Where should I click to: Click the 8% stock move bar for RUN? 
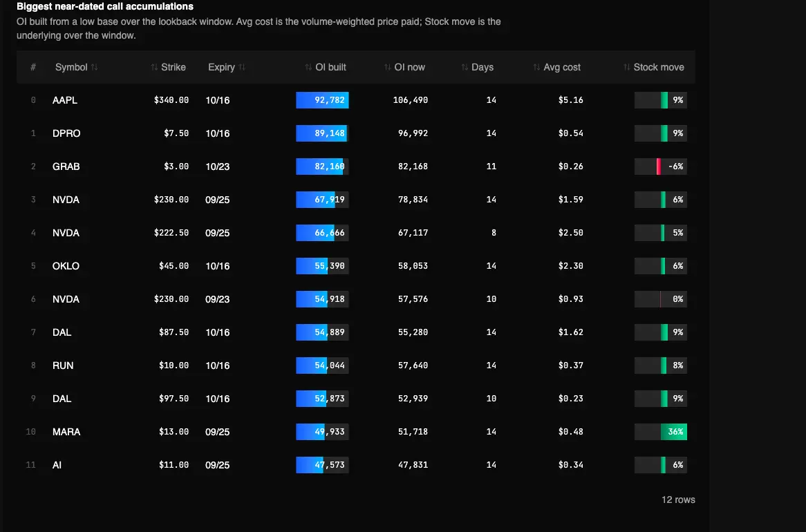pyautogui.click(x=661, y=365)
